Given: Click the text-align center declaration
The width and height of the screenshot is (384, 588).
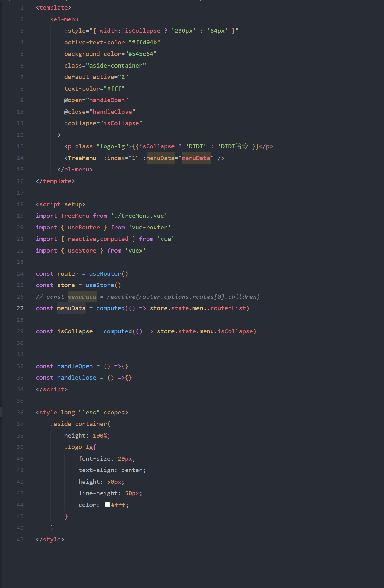Looking at the screenshot, I should tap(112, 470).
